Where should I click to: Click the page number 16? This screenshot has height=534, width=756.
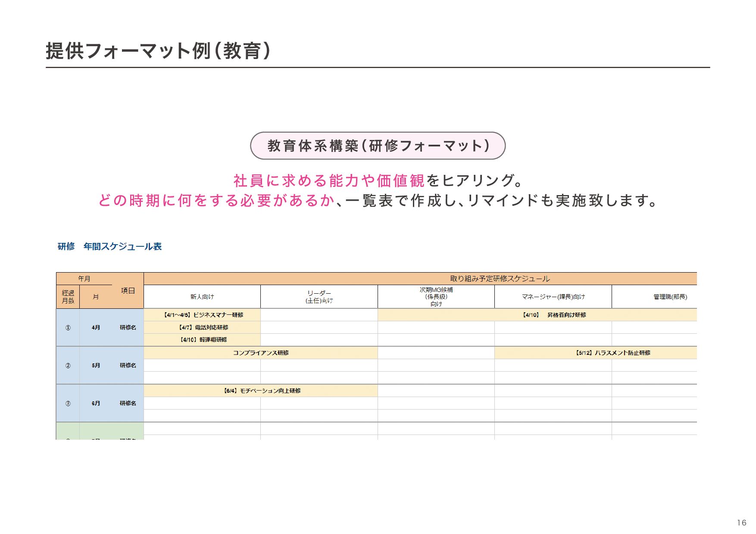(741, 522)
